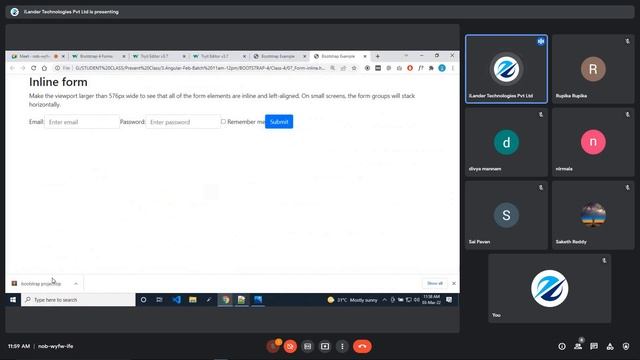Screen dimensions: 640x360
Task: Unmute the microphone in Meet controls
Action: pyautogui.click(x=273, y=347)
